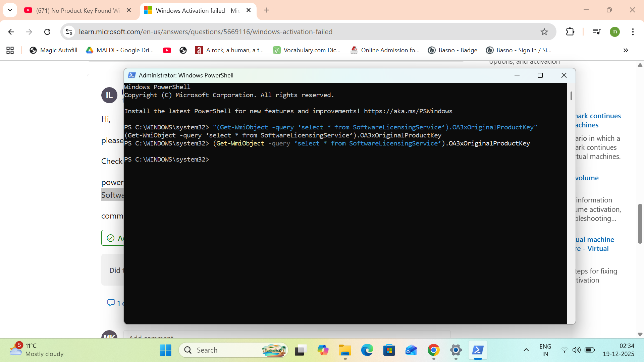Open Copilot from the taskbar
This screenshot has height=362, width=644.
[323, 351]
